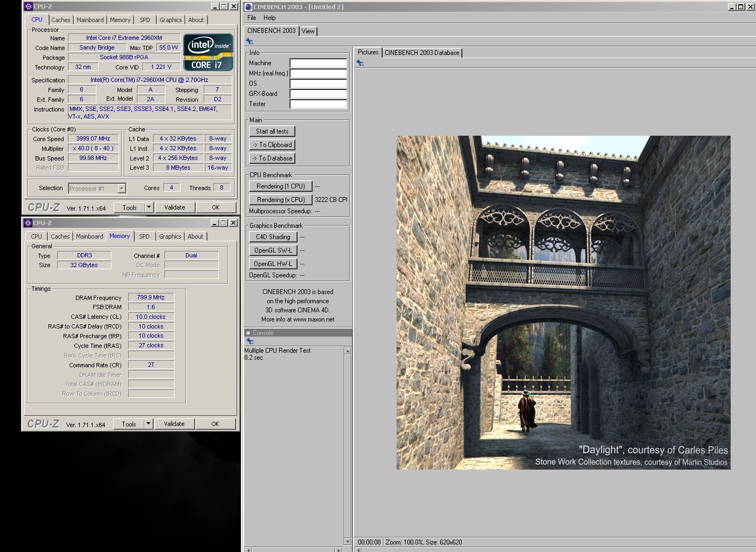Screen dimensions: 756x552
Task: Click Multiplier value x 40.0 ( 8 - 40 )
Action: click(93, 148)
